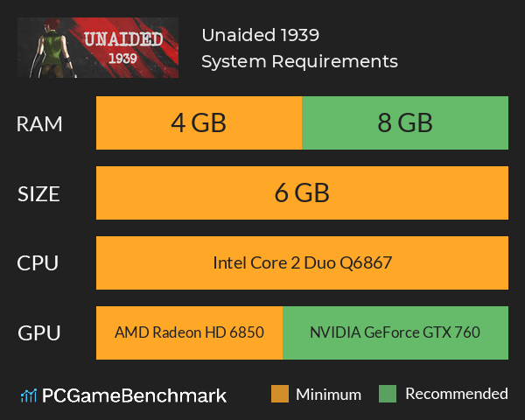Click the Unaided 1939 title text
Screen dimensions: 525x420
click(x=260, y=35)
